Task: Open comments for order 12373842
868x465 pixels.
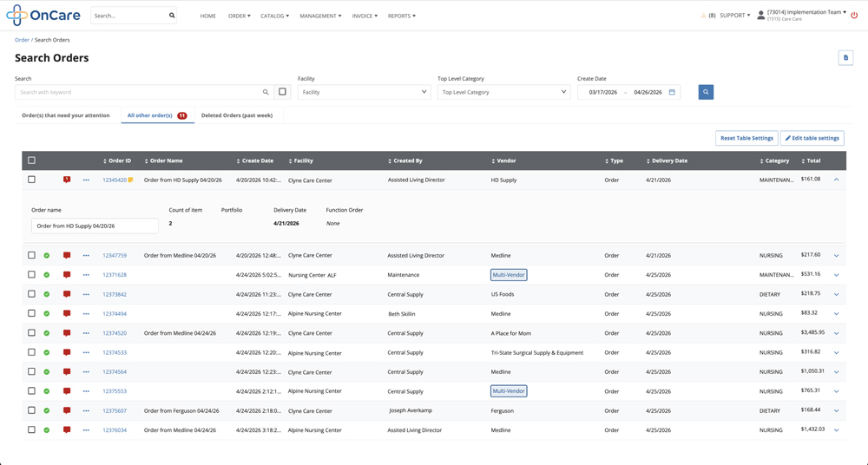Action: pos(67,294)
